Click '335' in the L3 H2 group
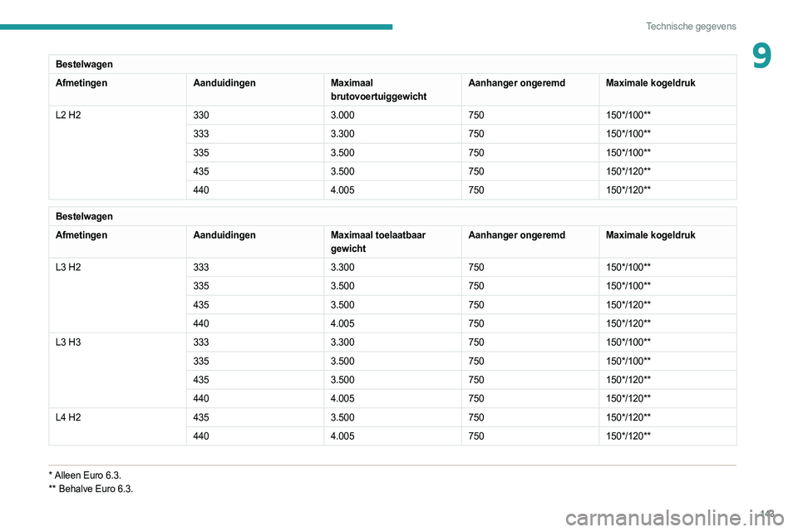The width and height of the screenshot is (798, 532). (x=201, y=286)
